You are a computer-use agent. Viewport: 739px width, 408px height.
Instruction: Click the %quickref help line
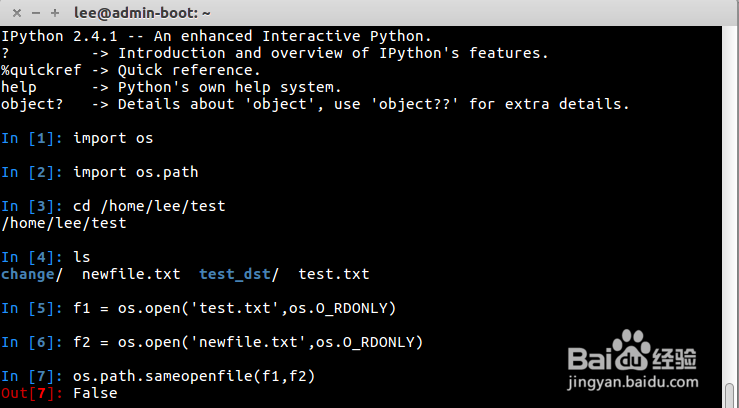130,71
